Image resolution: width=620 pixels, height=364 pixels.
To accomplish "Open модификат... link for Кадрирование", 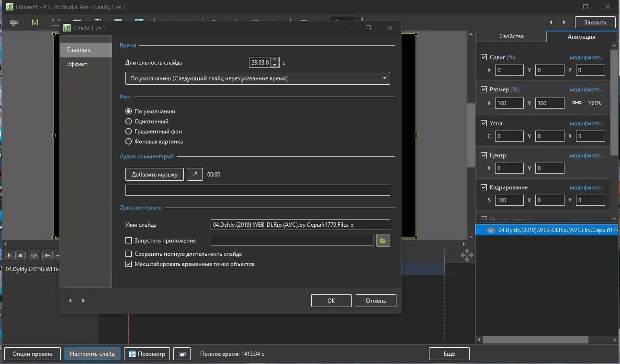I will pyautogui.click(x=586, y=188).
